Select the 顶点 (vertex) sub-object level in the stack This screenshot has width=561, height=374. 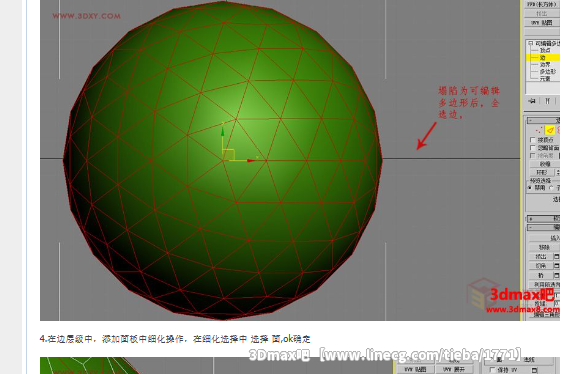(545, 50)
